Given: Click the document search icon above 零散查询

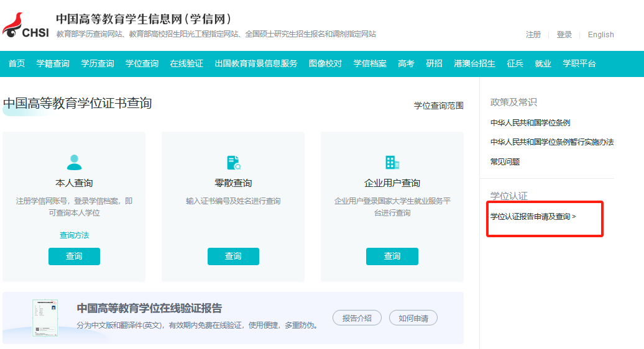Looking at the screenshot, I should click(x=233, y=163).
